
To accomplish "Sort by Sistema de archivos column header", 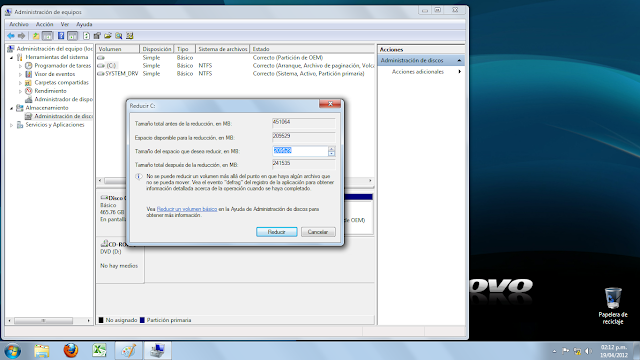I will click(223, 49).
